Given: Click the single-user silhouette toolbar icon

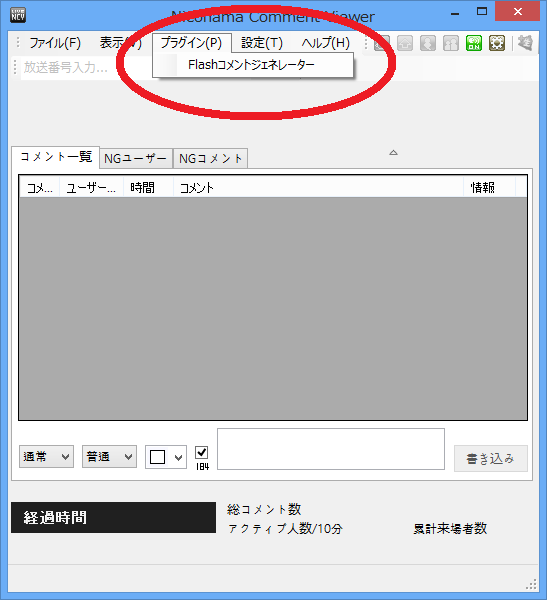Looking at the screenshot, I should tap(428, 43).
